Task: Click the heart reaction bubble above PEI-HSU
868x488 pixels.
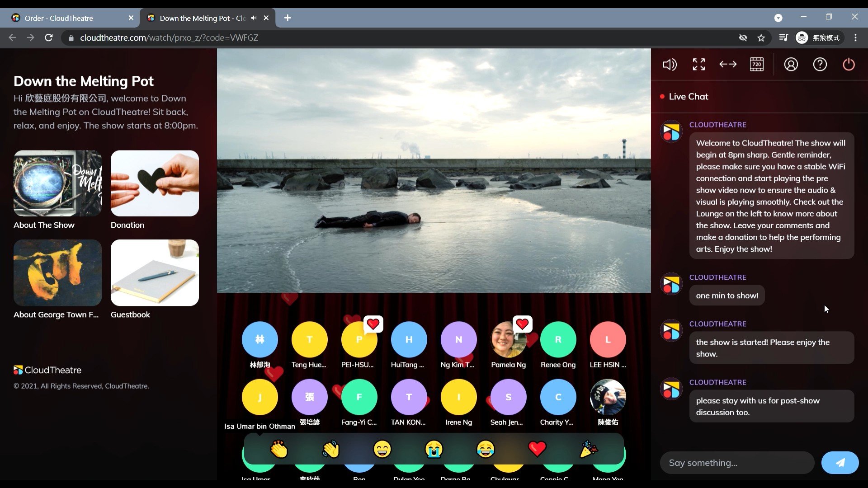Action: click(x=373, y=324)
